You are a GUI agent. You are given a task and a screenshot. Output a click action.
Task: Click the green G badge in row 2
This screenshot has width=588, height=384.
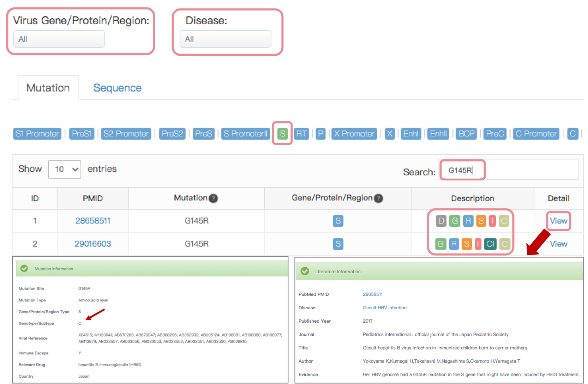(440, 244)
